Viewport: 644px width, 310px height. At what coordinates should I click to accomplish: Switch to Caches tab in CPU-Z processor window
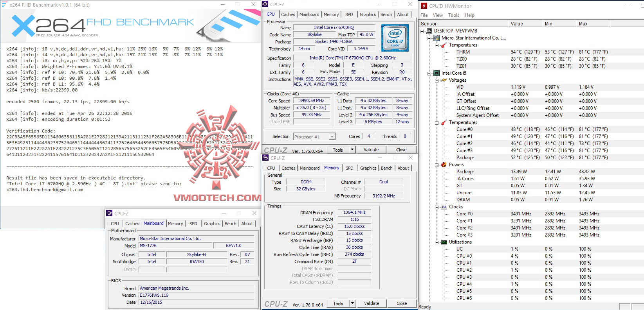(288, 14)
